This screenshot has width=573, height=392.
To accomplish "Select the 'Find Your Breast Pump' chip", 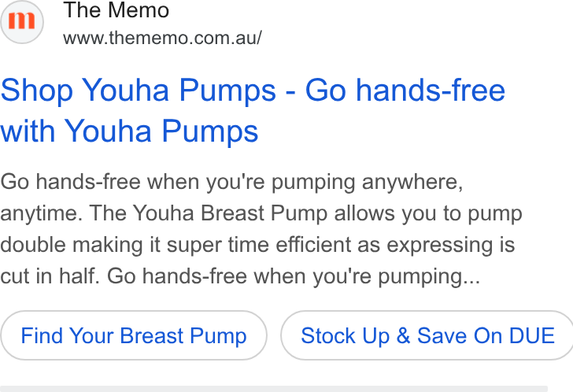I will point(134,335).
